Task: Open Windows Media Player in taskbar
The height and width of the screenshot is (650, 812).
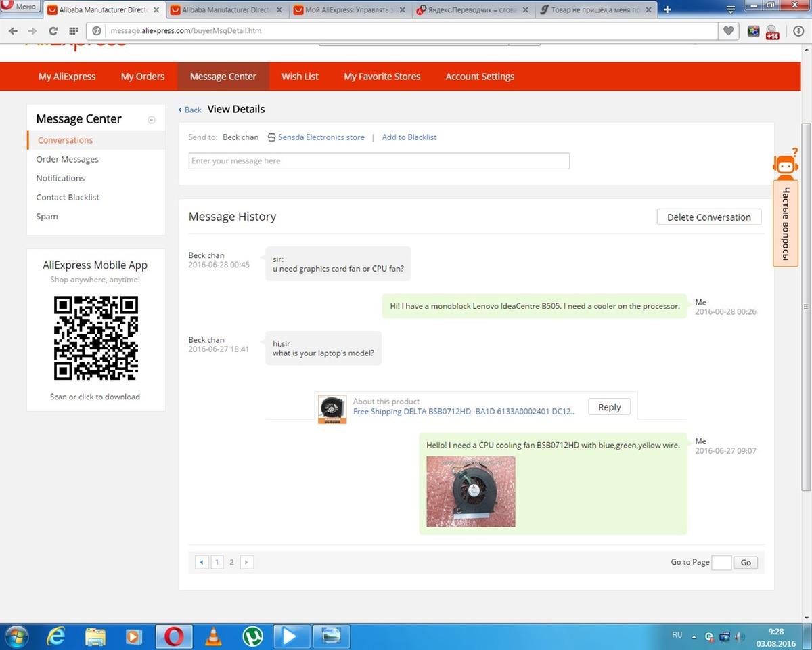Action: pos(134,636)
